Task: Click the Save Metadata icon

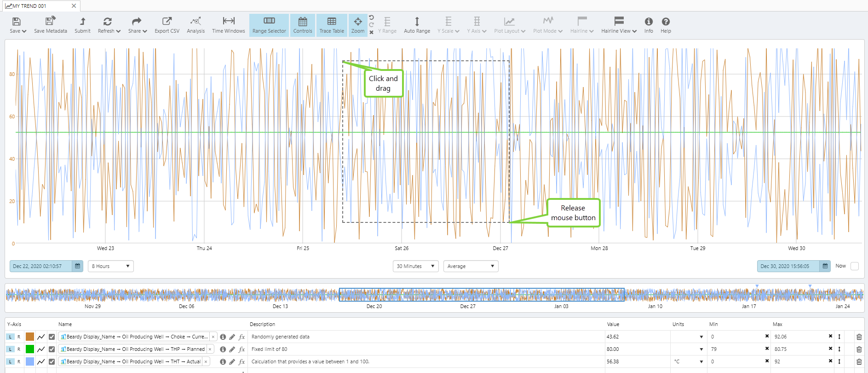Action: pos(50,25)
